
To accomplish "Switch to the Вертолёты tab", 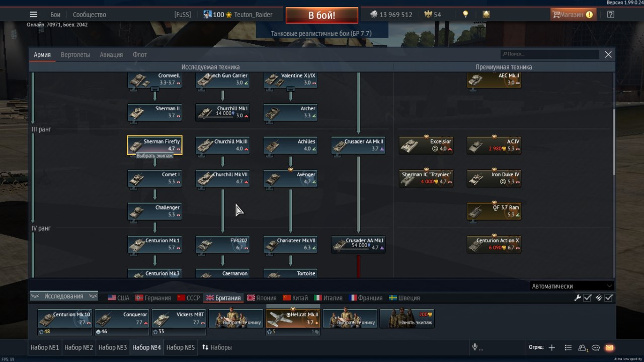I will (x=75, y=54).
